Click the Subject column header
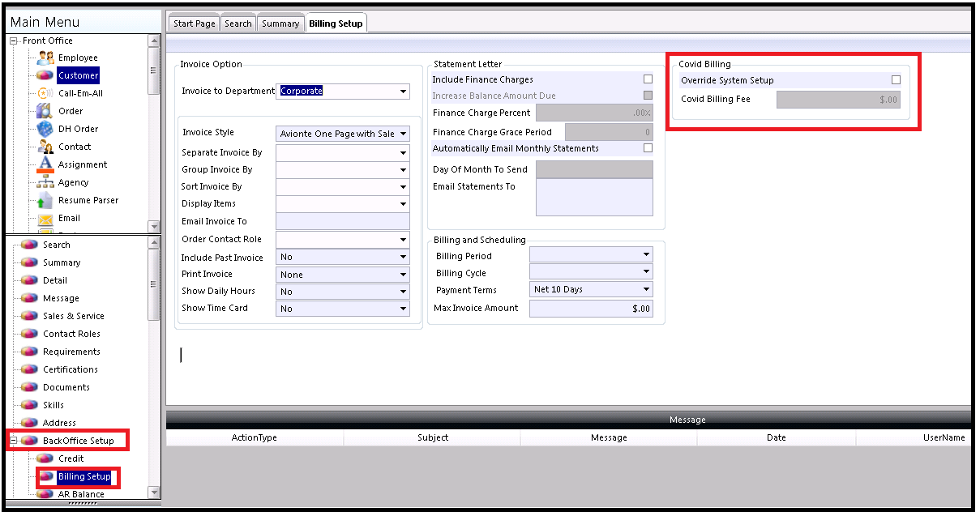980x516 pixels. (x=433, y=437)
